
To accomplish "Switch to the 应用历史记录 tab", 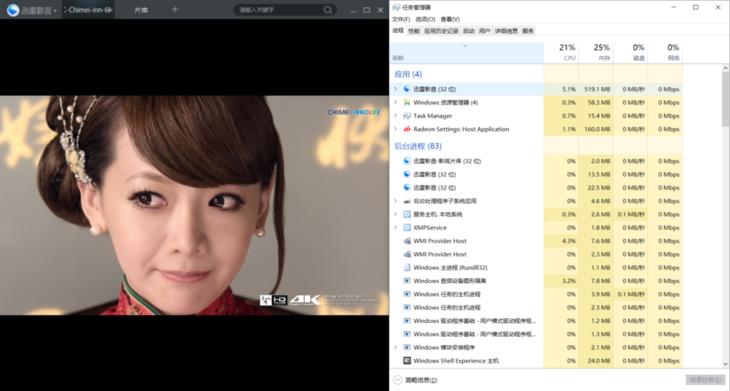I will tap(441, 31).
